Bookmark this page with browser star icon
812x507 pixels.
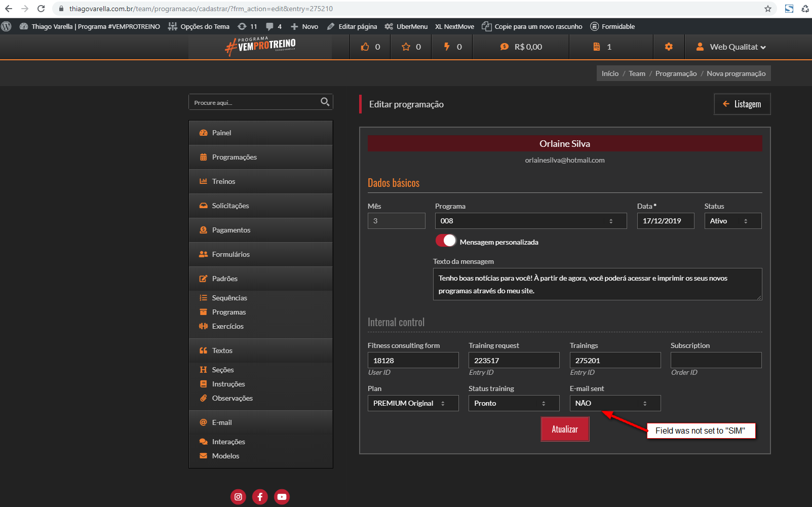(x=768, y=9)
